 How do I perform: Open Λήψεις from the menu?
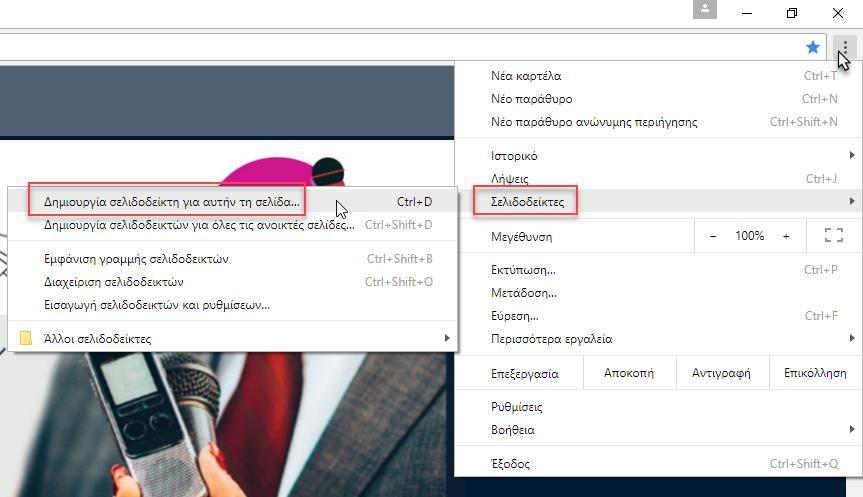click(x=658, y=179)
